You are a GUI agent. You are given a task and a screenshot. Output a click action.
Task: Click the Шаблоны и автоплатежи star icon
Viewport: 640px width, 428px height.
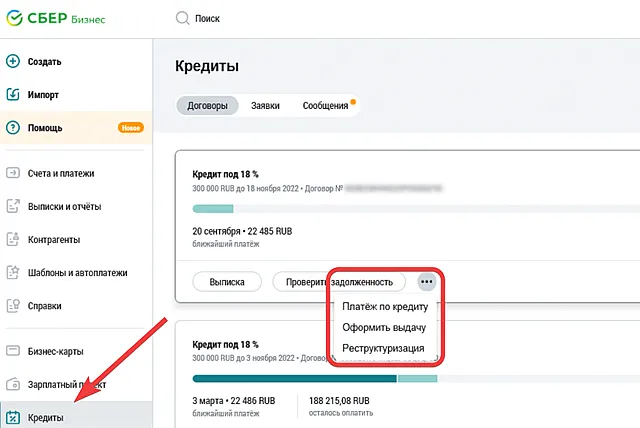[x=13, y=272]
